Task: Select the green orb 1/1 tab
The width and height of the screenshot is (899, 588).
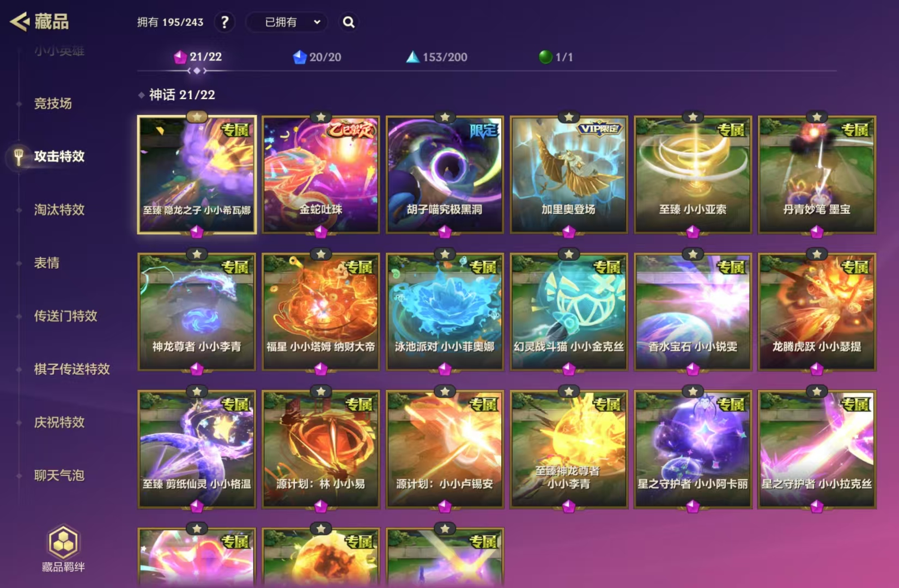Action: pyautogui.click(x=556, y=57)
